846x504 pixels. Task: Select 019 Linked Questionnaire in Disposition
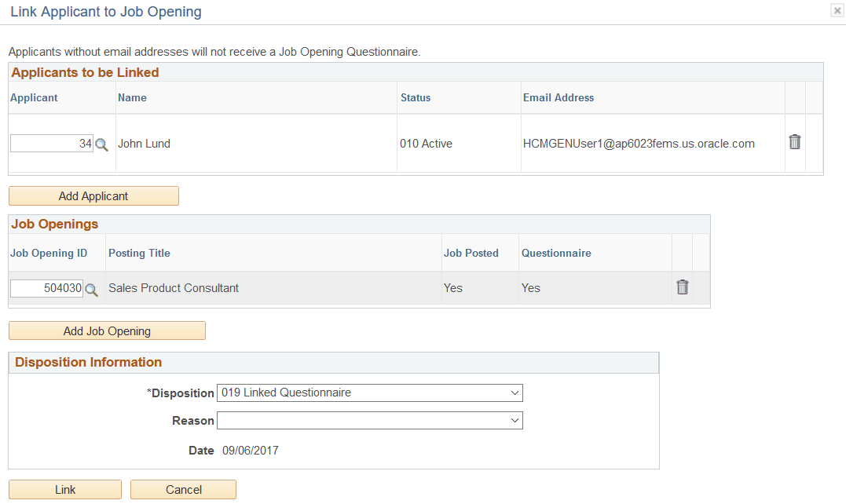(369, 393)
